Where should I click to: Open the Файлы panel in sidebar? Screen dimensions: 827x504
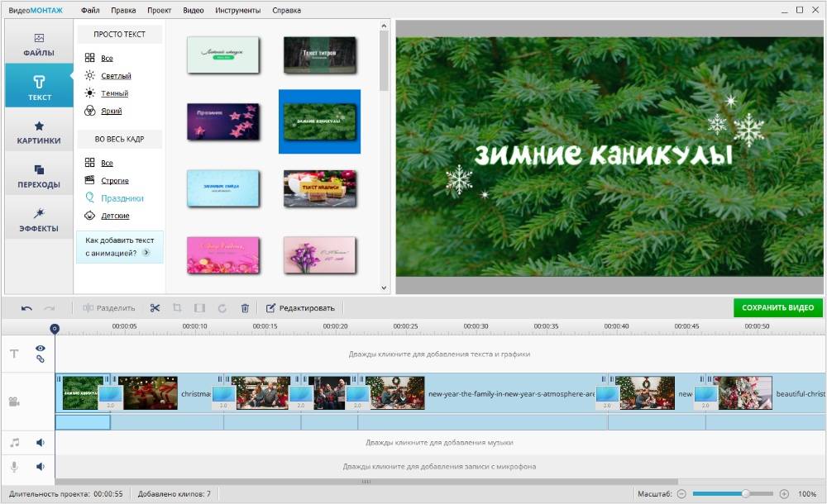pos(39,45)
